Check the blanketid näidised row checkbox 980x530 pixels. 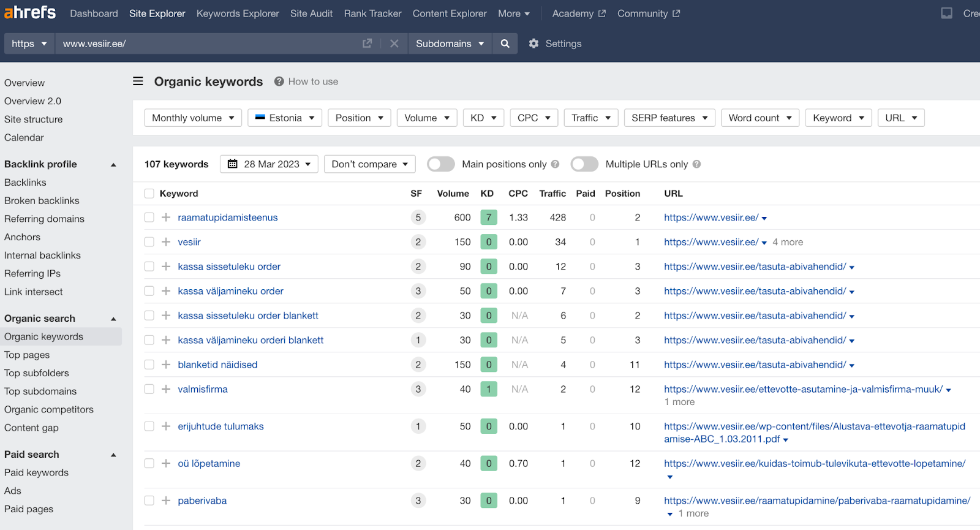149,365
